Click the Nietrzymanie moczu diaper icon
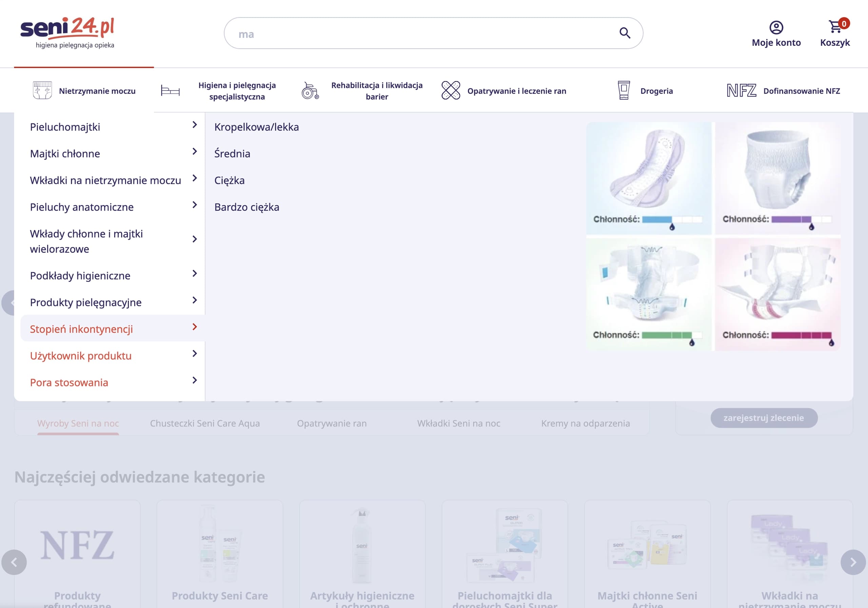 point(42,90)
